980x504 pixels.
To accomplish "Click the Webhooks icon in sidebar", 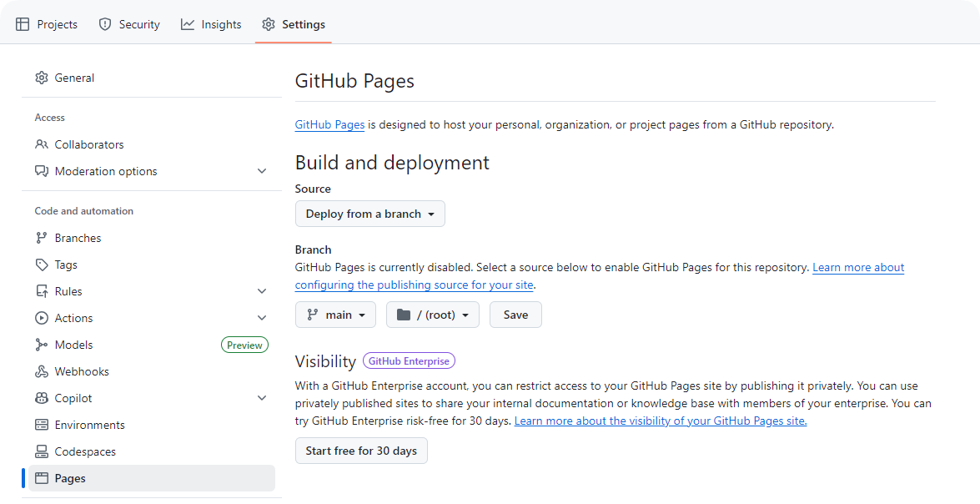I will pyautogui.click(x=42, y=371).
